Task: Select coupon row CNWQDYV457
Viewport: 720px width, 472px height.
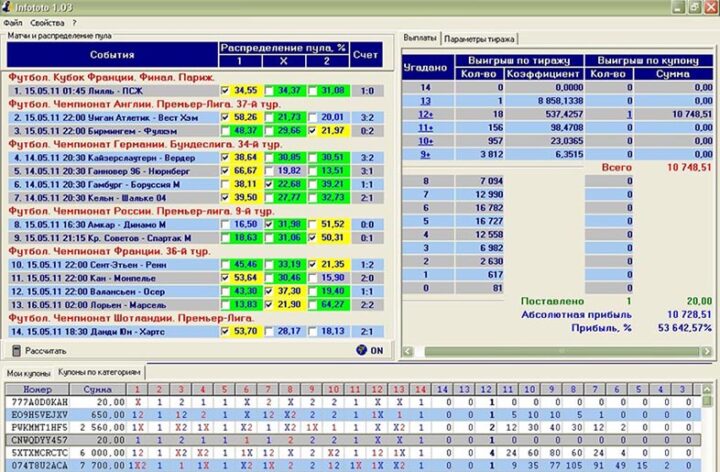Action: coord(40,439)
